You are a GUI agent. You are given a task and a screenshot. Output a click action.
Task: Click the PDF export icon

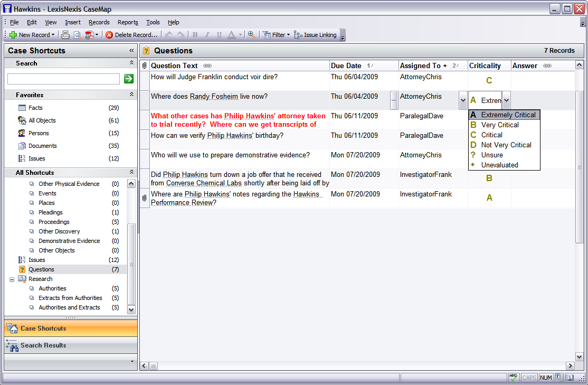(89, 35)
